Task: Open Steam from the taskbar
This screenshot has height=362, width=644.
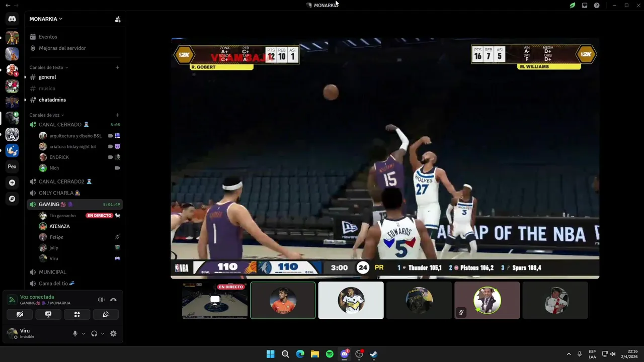Action: 374,354
